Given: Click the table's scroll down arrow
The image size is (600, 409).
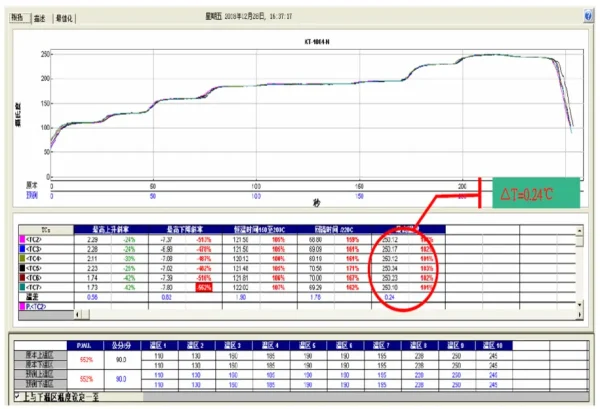Looking at the screenshot, I should pos(579,305).
